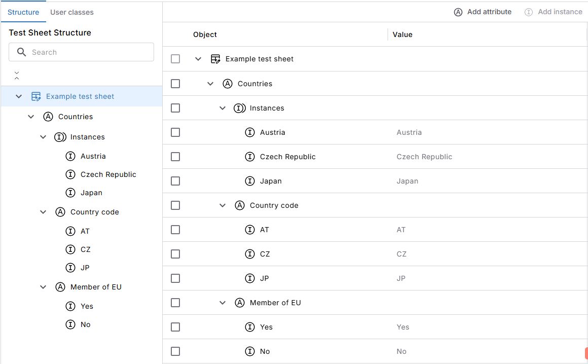Viewport: 588px width, 364px height.
Task: Click Czech Republic instance icon in left tree
Action: pos(70,174)
